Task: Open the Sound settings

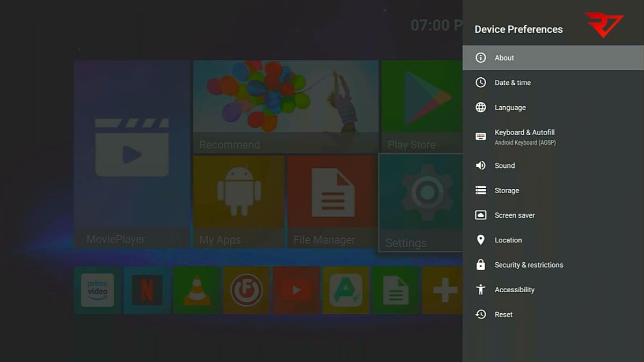Action: pyautogui.click(x=553, y=166)
